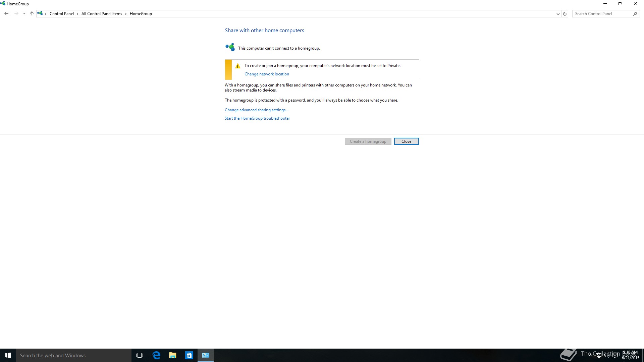Open address bar history dropdown
Image resolution: width=644 pixels, height=362 pixels.
[558, 14]
